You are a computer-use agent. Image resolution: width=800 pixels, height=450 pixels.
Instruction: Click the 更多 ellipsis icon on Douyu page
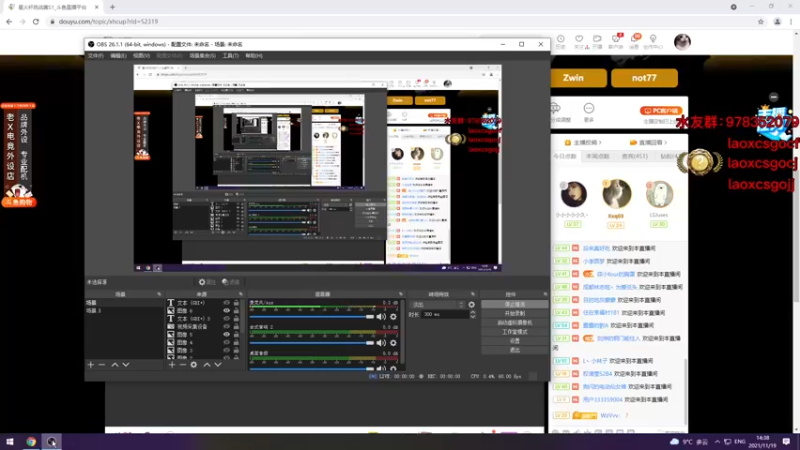[589, 108]
